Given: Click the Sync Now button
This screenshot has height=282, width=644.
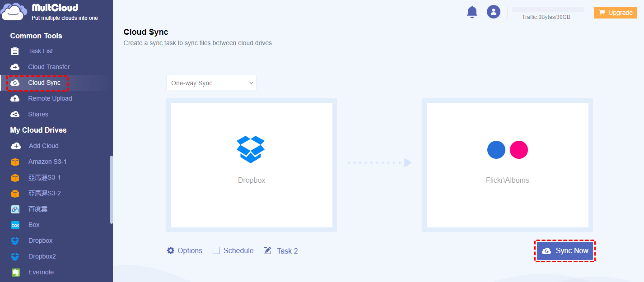Looking at the screenshot, I should coord(565,250).
